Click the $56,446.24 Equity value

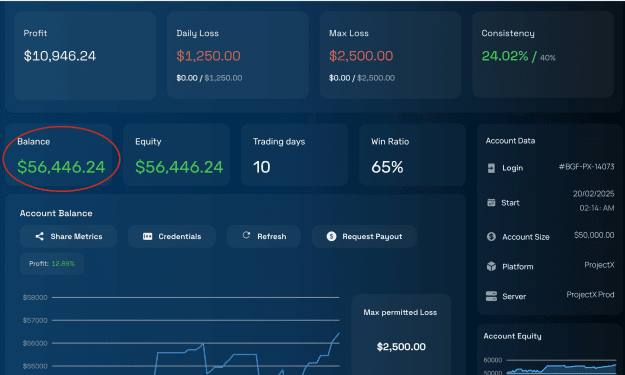(x=179, y=167)
